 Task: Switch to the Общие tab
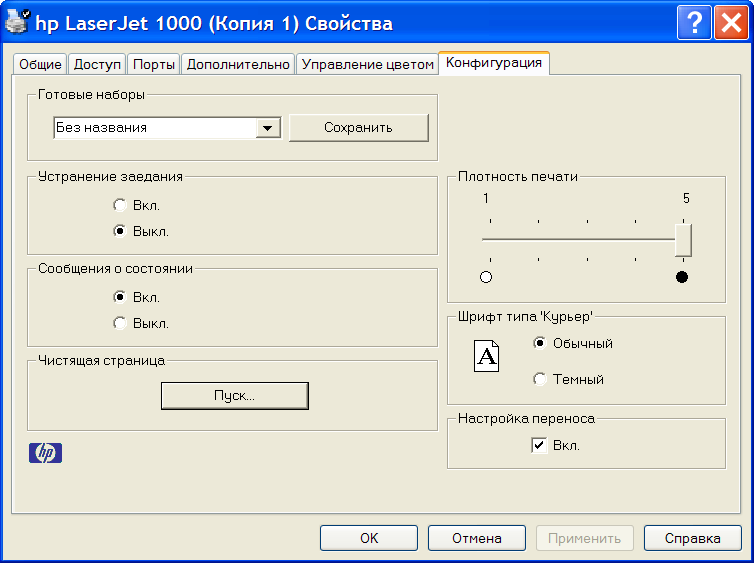pyautogui.click(x=40, y=64)
